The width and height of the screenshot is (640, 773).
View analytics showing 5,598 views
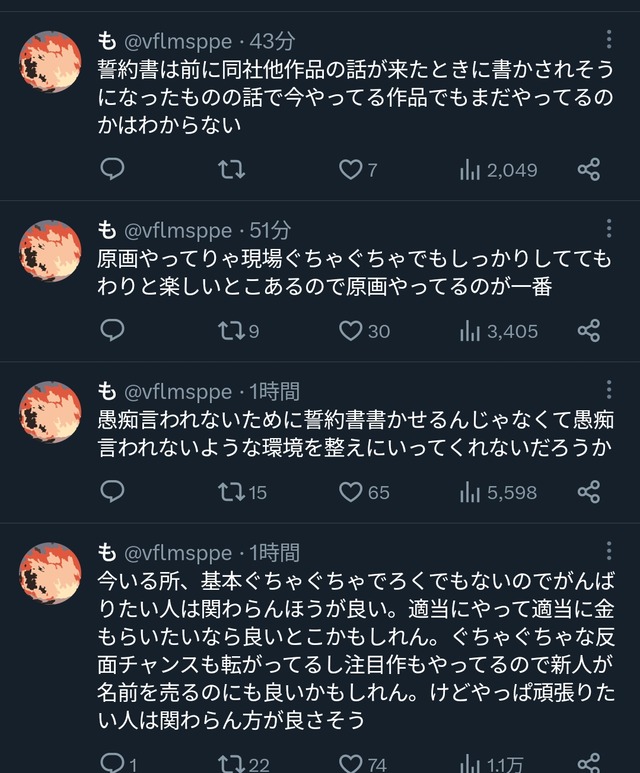coord(498,492)
